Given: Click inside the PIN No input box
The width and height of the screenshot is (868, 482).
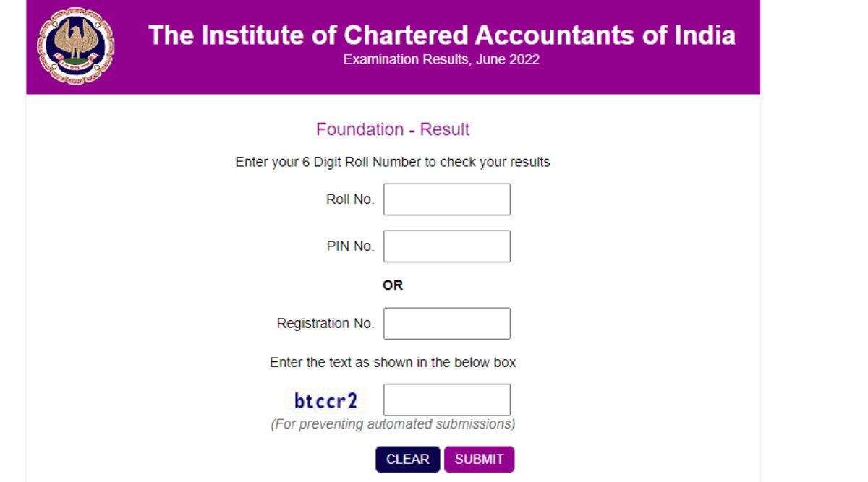Looking at the screenshot, I should pos(446,245).
